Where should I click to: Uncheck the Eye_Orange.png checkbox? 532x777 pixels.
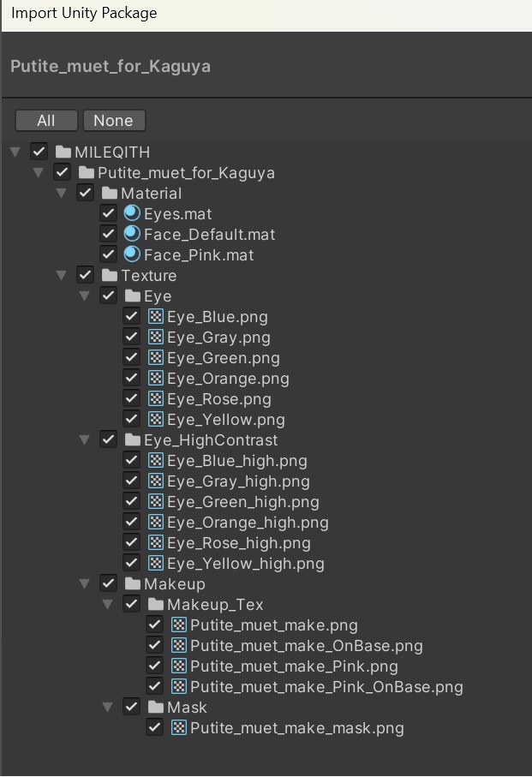click(x=132, y=378)
